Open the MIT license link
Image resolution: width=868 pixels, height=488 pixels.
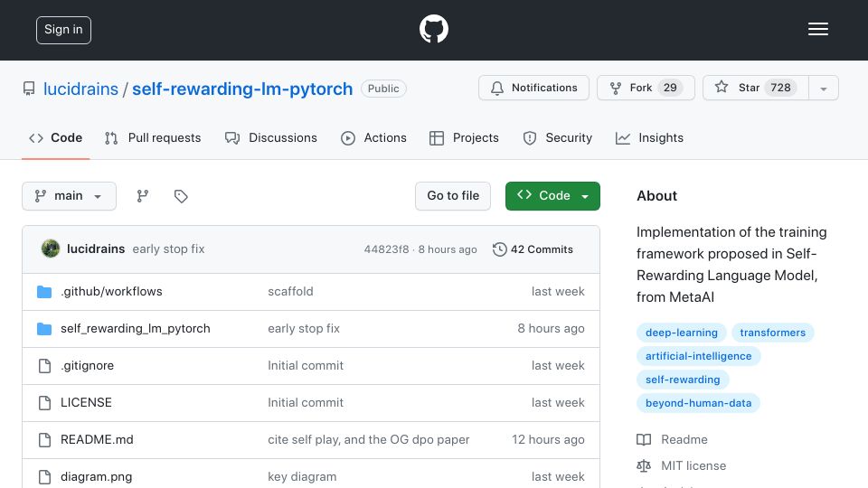click(693, 466)
